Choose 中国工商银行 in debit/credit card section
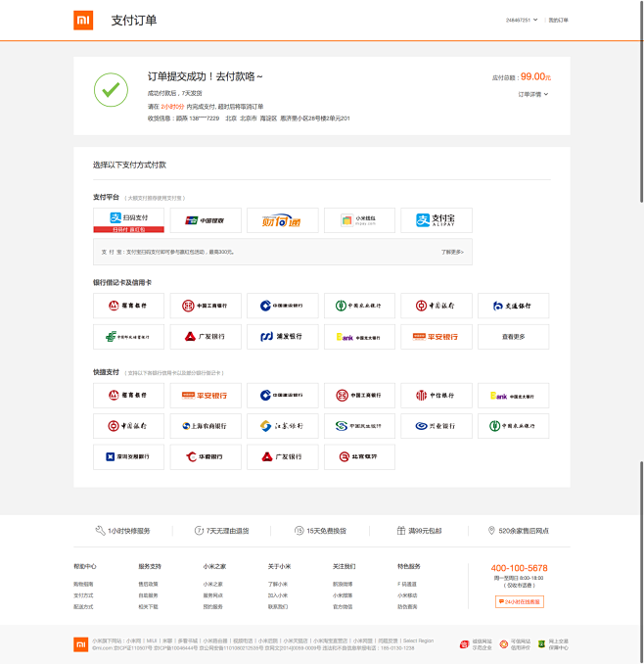 click(206, 306)
